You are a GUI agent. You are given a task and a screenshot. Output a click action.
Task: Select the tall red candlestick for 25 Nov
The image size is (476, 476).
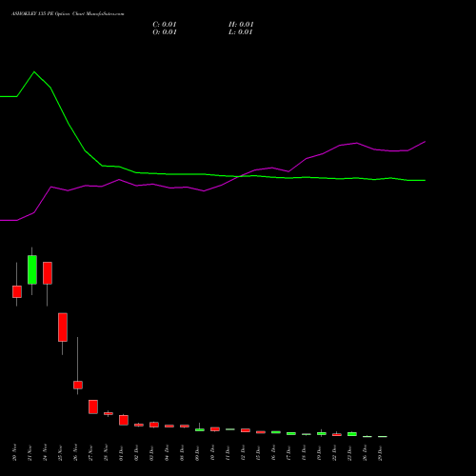tap(63, 327)
